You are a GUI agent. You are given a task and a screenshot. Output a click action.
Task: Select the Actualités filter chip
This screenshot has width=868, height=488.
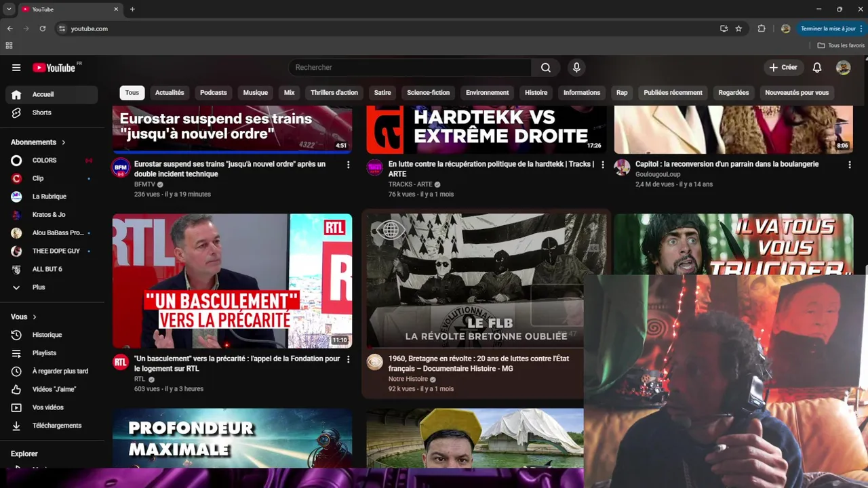[x=170, y=93]
